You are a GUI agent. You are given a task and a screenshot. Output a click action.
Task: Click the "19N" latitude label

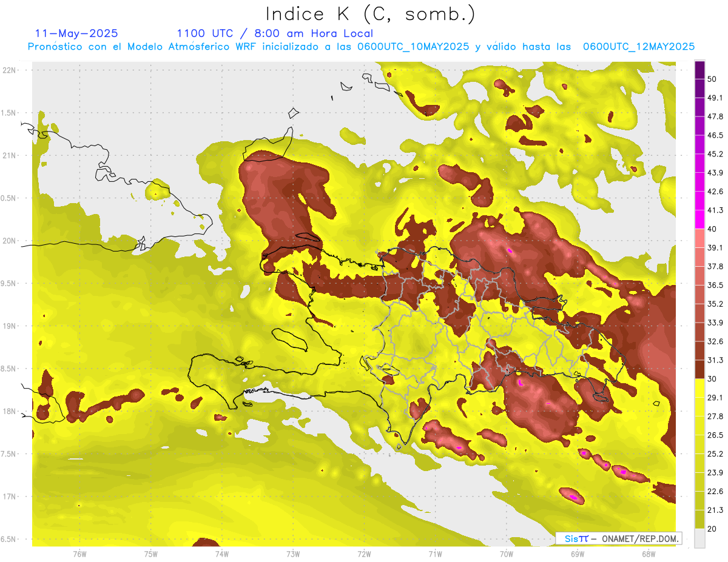(10, 326)
